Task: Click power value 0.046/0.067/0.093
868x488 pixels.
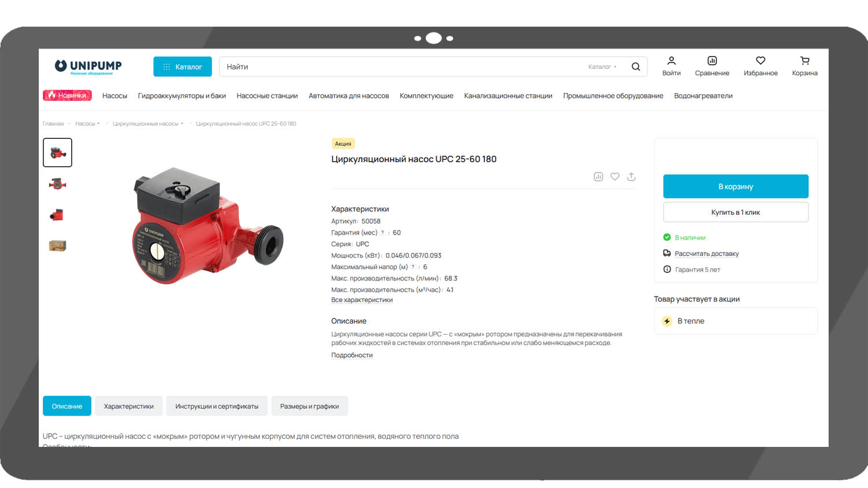Action: [x=413, y=255]
